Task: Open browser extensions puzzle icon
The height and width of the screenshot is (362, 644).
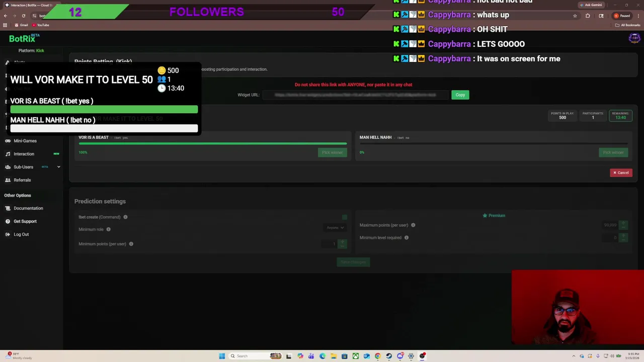Action: pos(588,16)
